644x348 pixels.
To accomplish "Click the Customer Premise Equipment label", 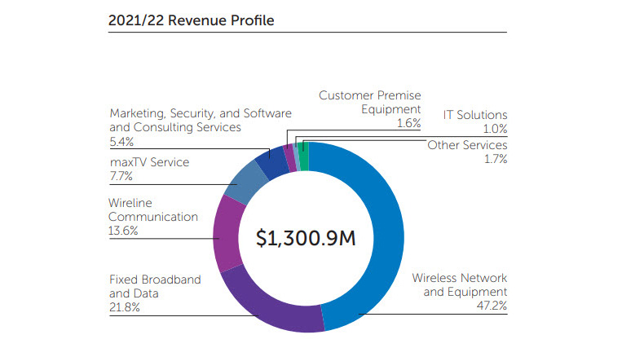I will point(369,102).
